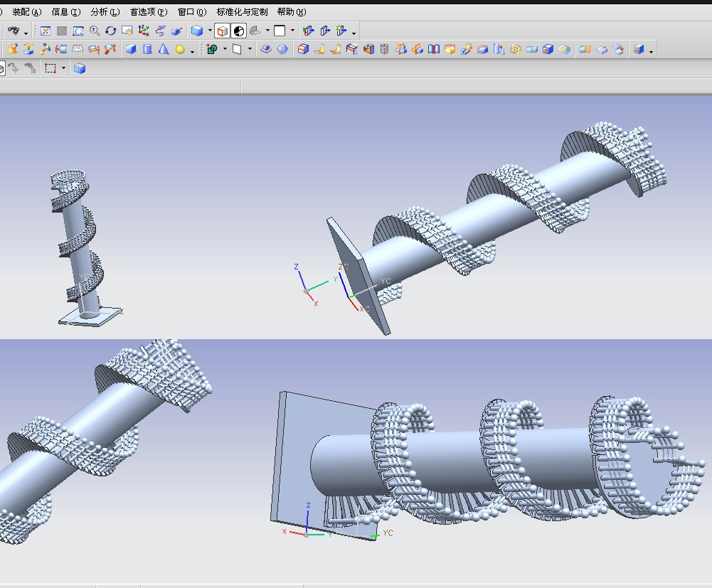Select the Rotate view tool
The height and width of the screenshot is (588, 712).
pos(111,31)
